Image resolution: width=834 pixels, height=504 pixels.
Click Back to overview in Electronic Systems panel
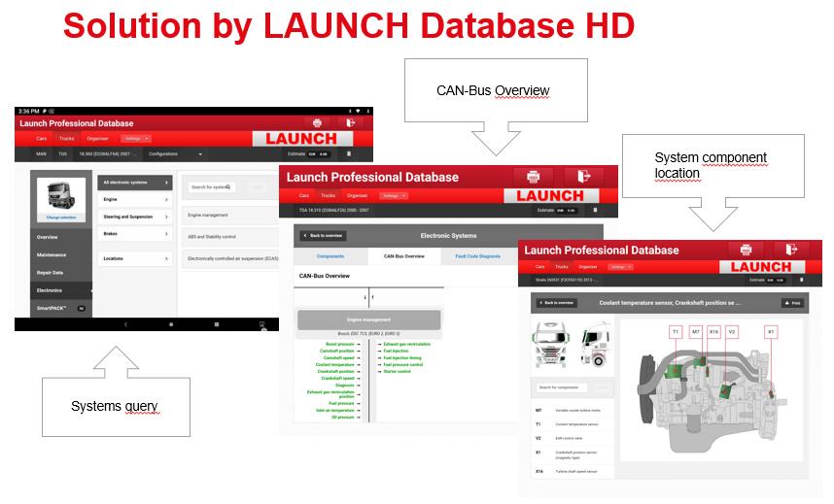[324, 236]
